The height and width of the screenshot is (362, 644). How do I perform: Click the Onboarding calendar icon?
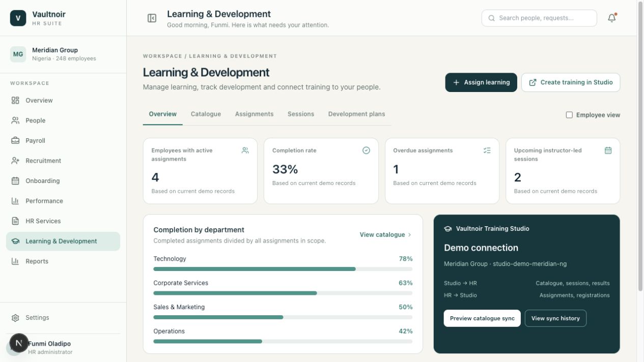pos(15,180)
